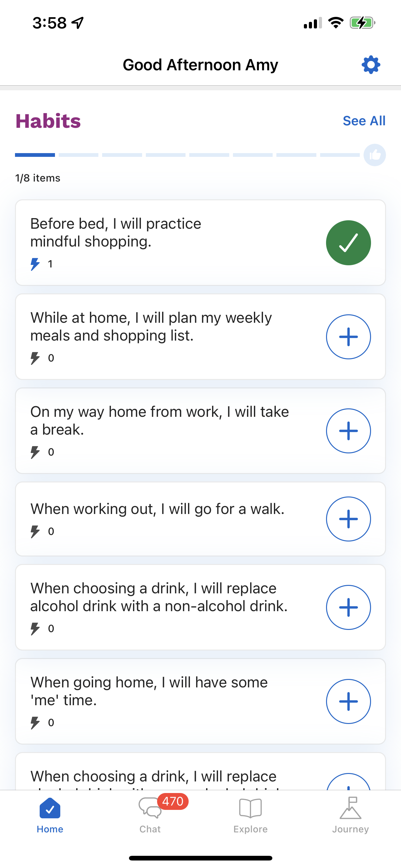Mark weekly meals and shopping list habit done

click(x=348, y=337)
